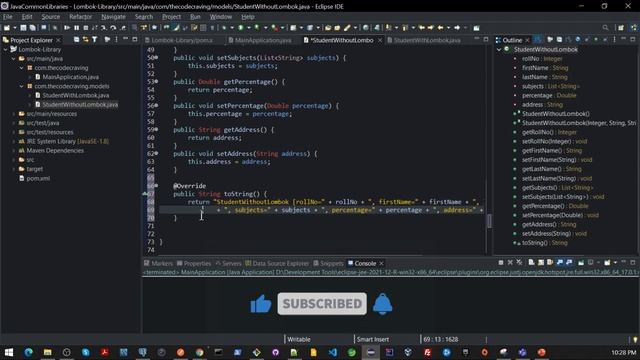Viewport: 640px width, 360px height.
Task: Click the Save icon in the toolbar
Action: click(x=23, y=28)
